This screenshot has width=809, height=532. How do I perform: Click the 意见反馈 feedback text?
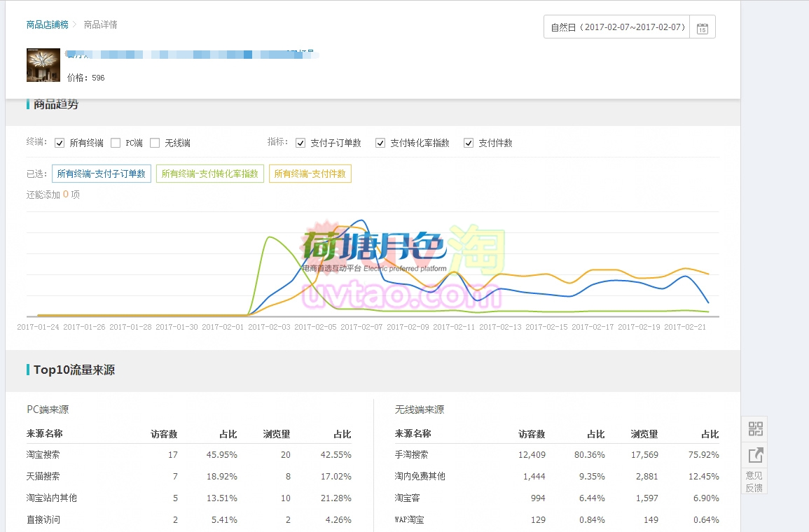pos(754,482)
